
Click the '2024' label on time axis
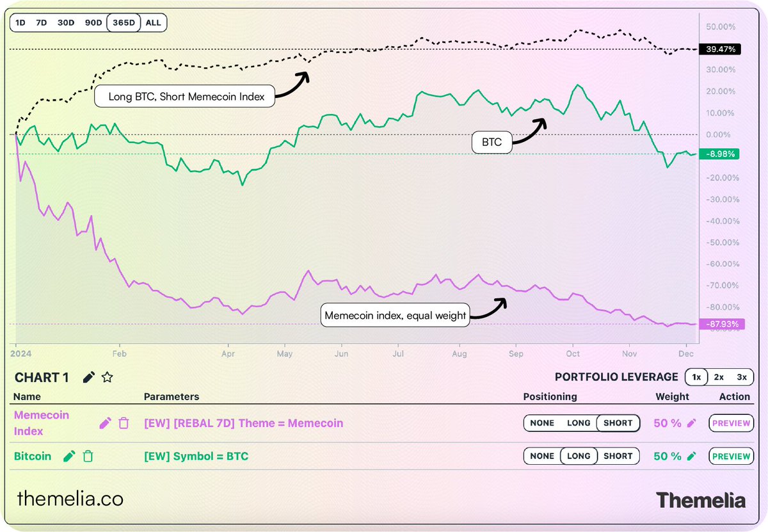pyautogui.click(x=21, y=353)
